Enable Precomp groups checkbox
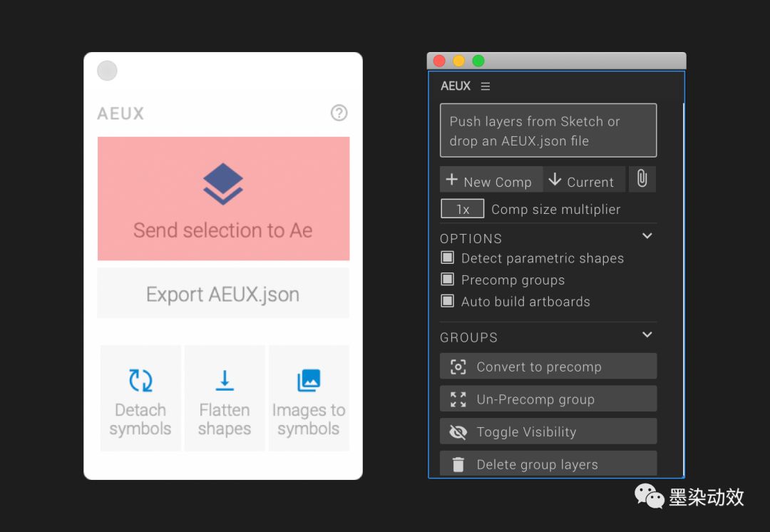Viewport: 770px width, 532px height. [x=447, y=279]
